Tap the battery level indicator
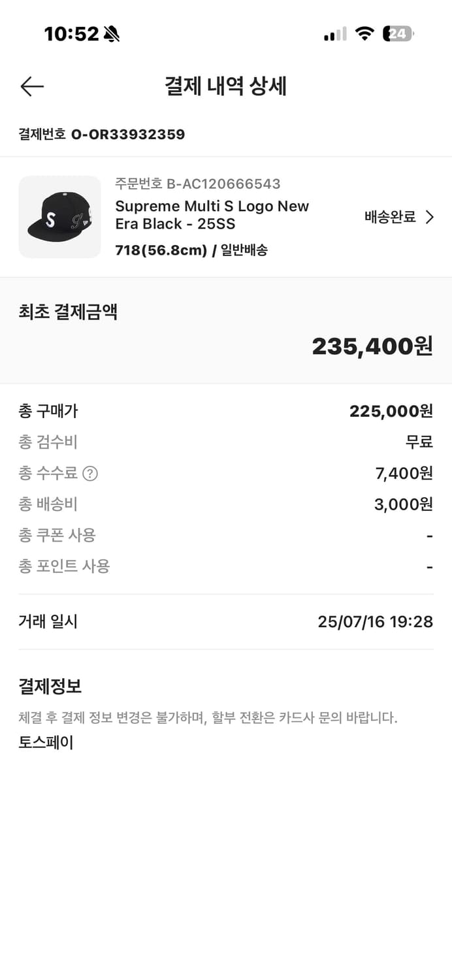Image resolution: width=452 pixels, height=980 pixels. click(398, 34)
